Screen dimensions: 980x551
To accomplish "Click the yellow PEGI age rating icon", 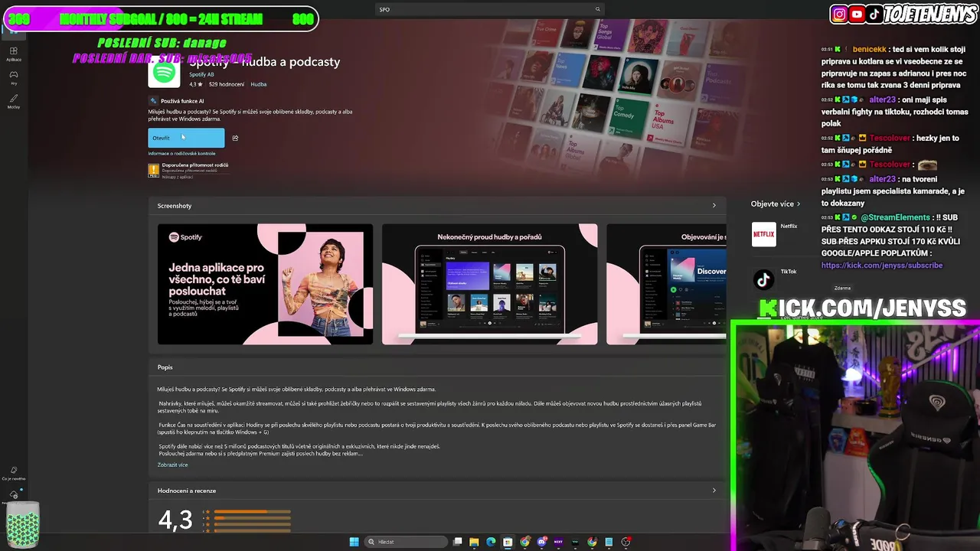I will pos(153,170).
